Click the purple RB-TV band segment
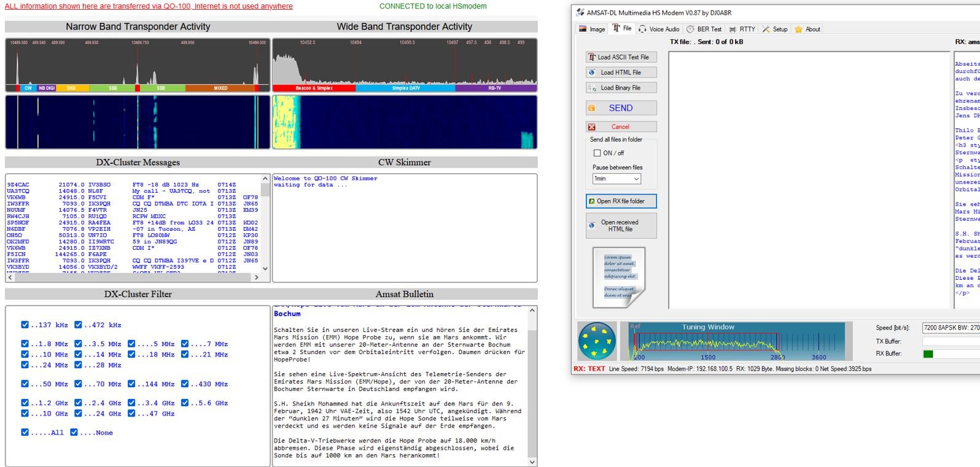 pyautogui.click(x=495, y=88)
